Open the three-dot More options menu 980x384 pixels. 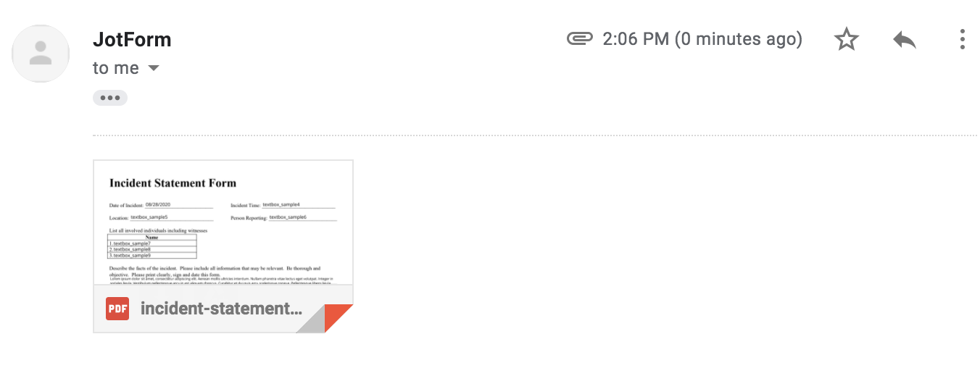click(x=962, y=39)
